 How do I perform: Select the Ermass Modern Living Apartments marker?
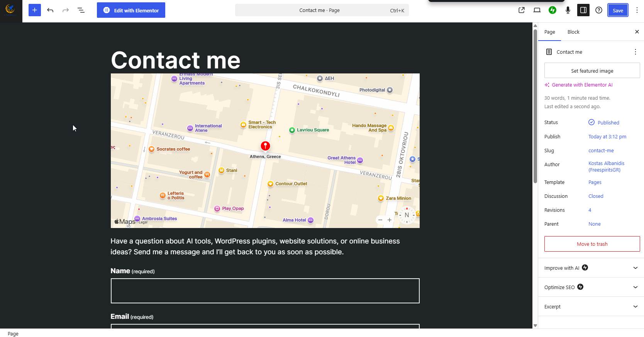(x=175, y=79)
